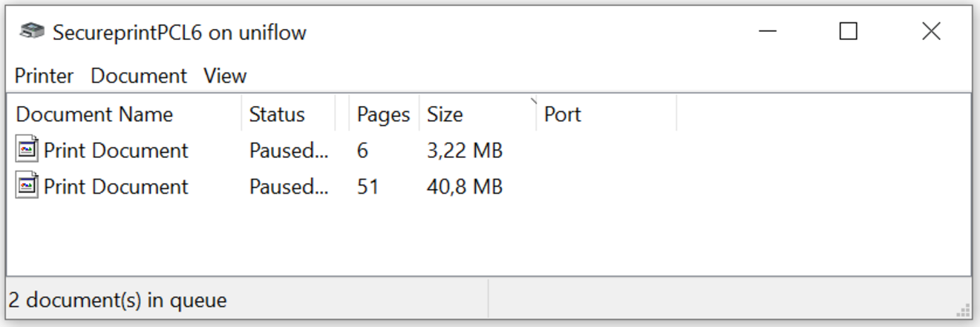This screenshot has height=327, width=980.
Task: Maximize the print queue window
Action: [x=849, y=32]
